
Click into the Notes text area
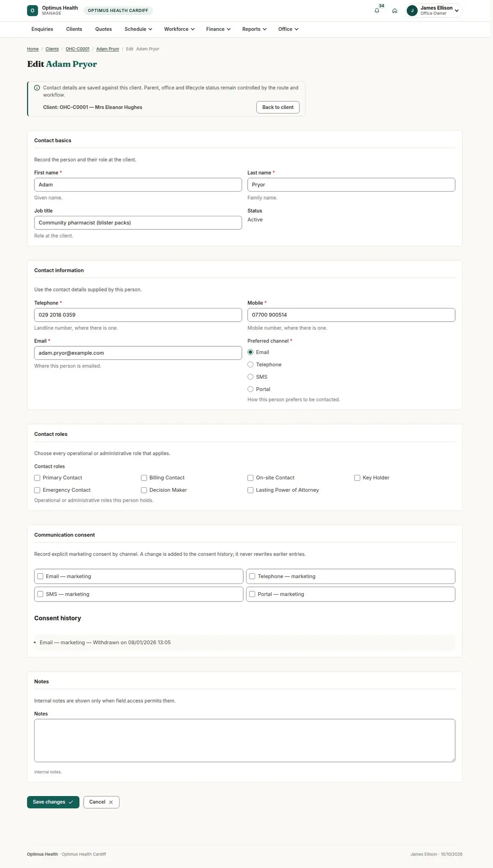click(244, 740)
